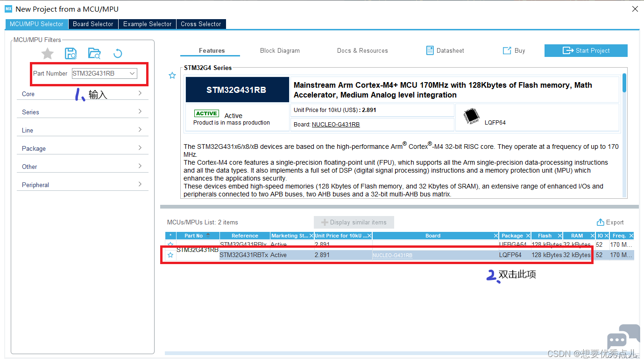Close the Board column with its x
The image size is (644, 363).
(495, 236)
